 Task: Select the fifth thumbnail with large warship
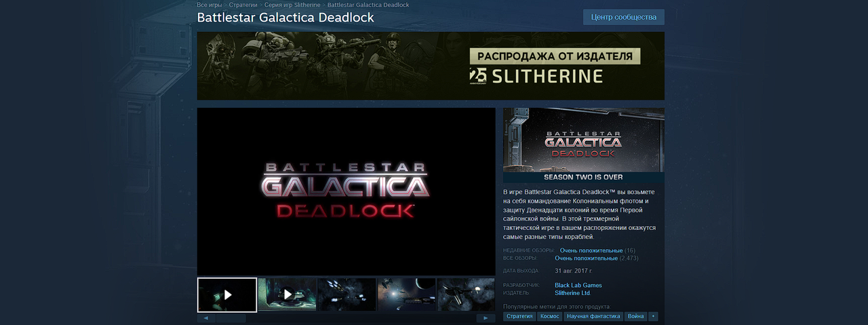(x=467, y=294)
